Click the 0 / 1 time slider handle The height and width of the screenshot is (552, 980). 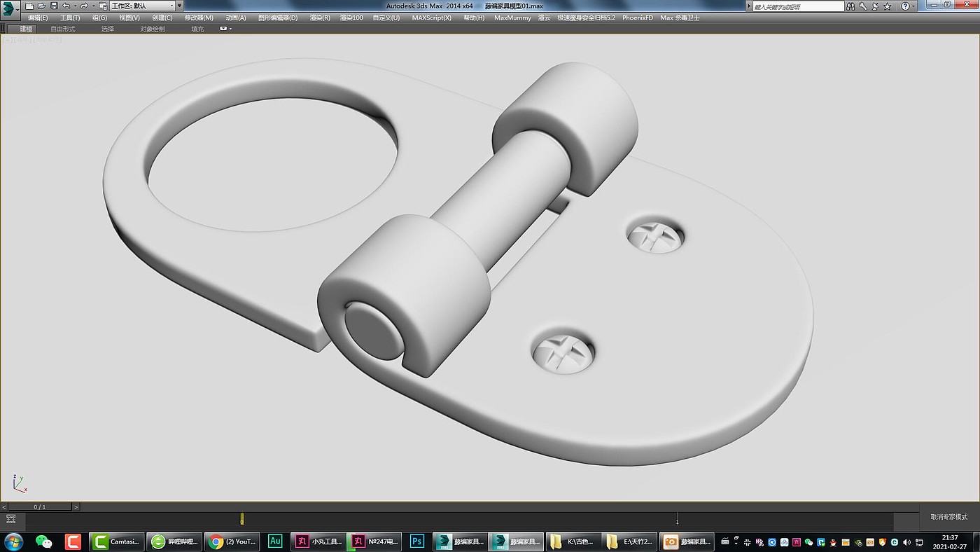pyautogui.click(x=40, y=506)
